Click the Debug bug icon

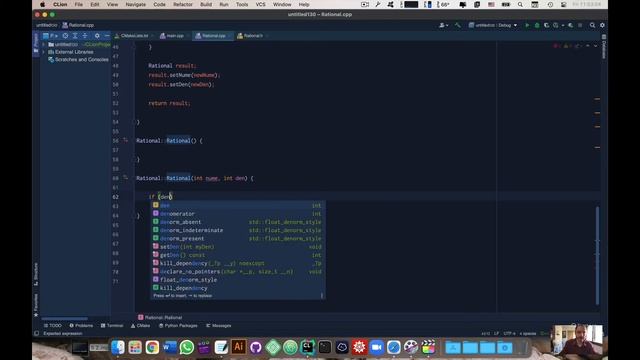coord(537,25)
